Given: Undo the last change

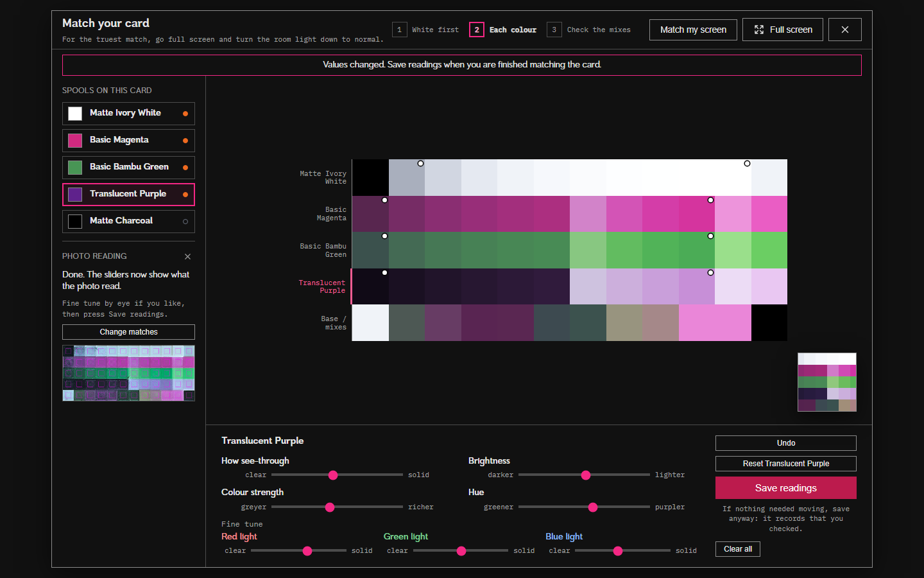Looking at the screenshot, I should click(x=786, y=443).
